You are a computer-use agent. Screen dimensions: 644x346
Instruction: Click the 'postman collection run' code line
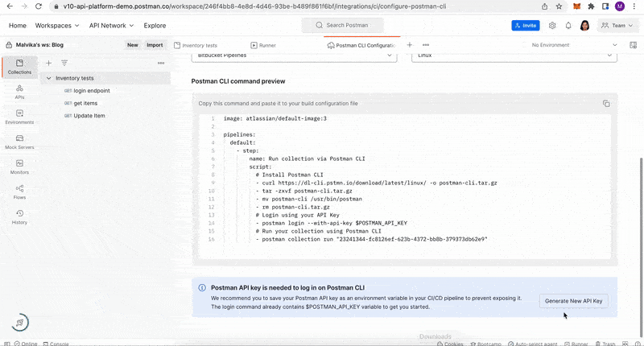tap(372, 239)
